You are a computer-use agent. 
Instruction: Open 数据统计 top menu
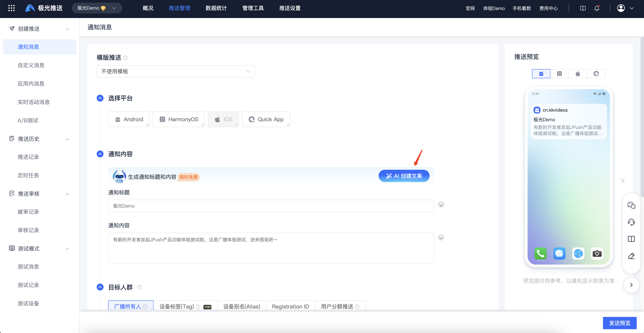click(x=216, y=8)
